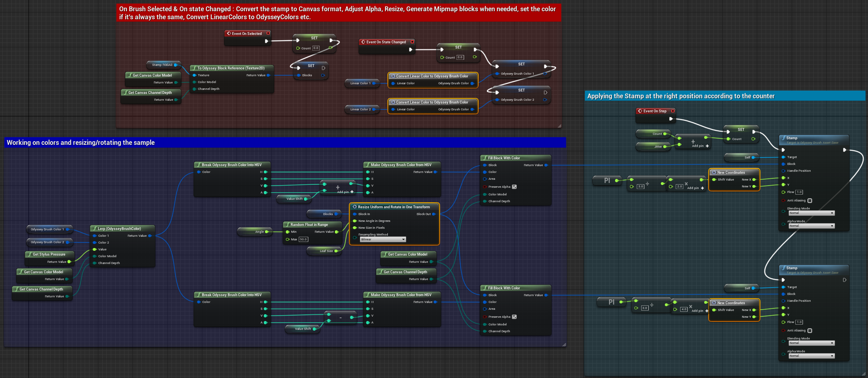
Task: Click the PI constant node
Action: click(x=607, y=181)
